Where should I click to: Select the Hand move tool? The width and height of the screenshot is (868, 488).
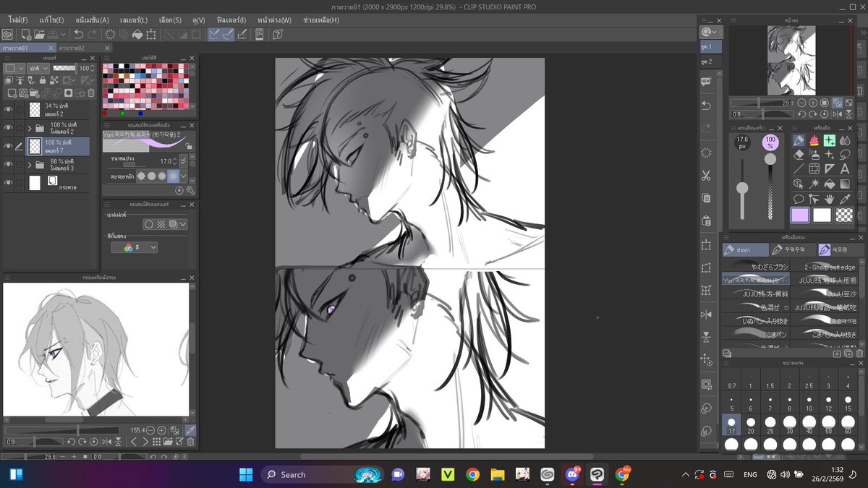829,199
